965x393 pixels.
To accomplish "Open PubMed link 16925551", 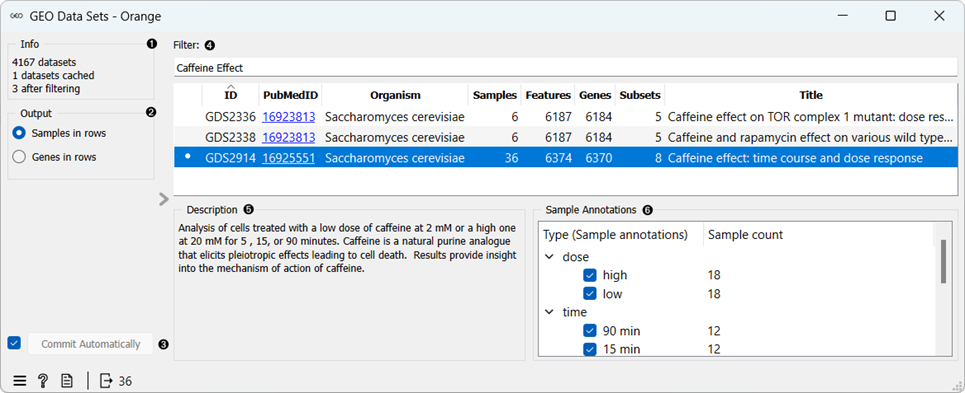I will [289, 158].
